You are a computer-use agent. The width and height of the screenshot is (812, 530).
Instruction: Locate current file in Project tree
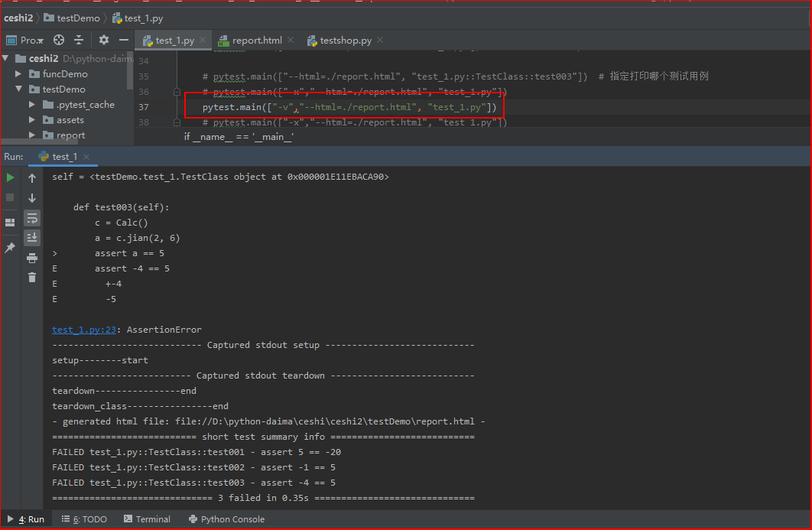[59, 40]
